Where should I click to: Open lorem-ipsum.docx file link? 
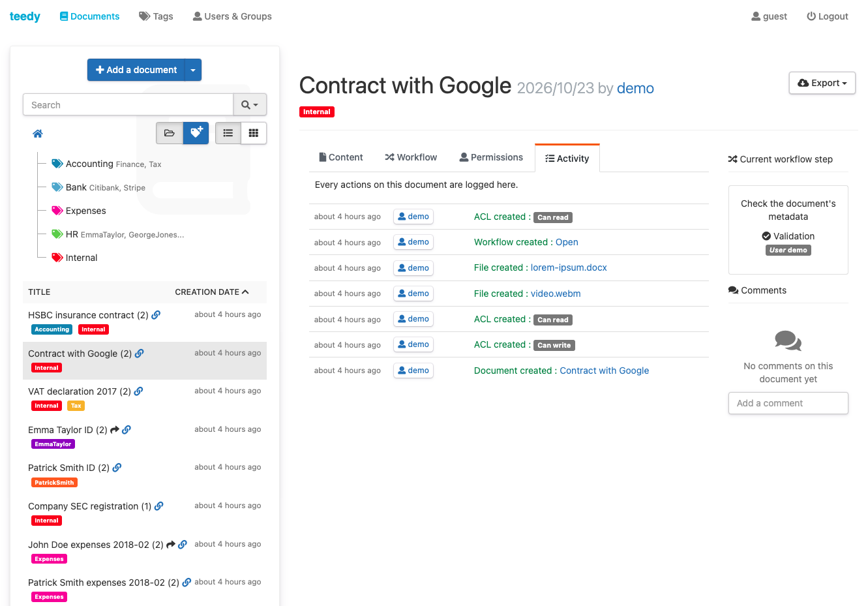[x=569, y=267]
